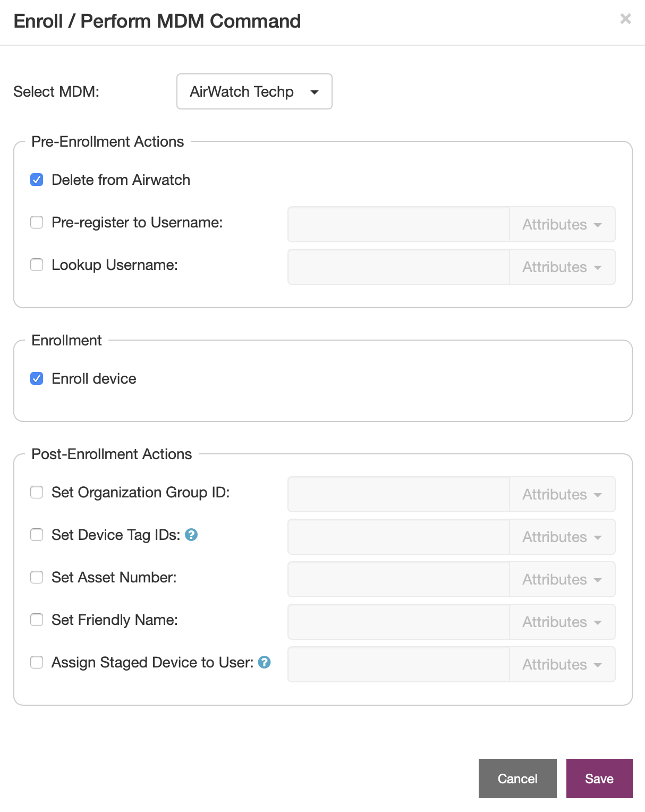Open Attributes dropdown for Set Organization Group ID
Screen dimensions: 645x812
point(562,494)
